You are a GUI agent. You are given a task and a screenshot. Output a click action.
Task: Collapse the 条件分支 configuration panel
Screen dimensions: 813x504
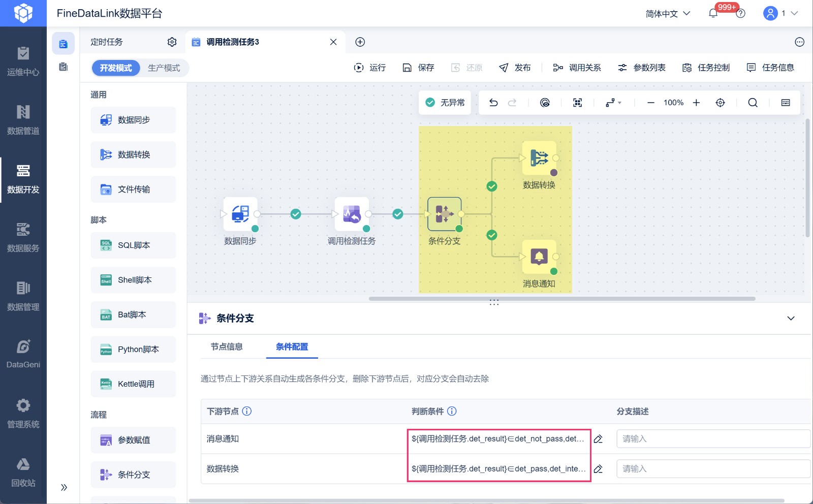(791, 319)
